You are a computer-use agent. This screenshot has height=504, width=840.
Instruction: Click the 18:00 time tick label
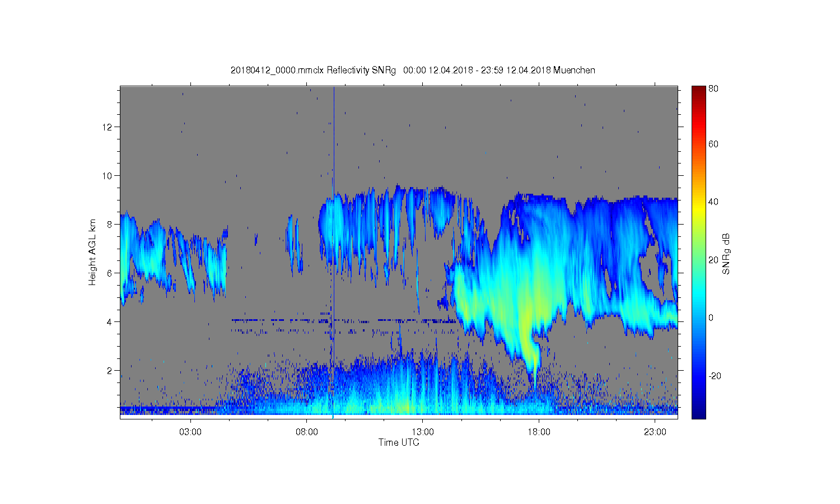pos(539,432)
